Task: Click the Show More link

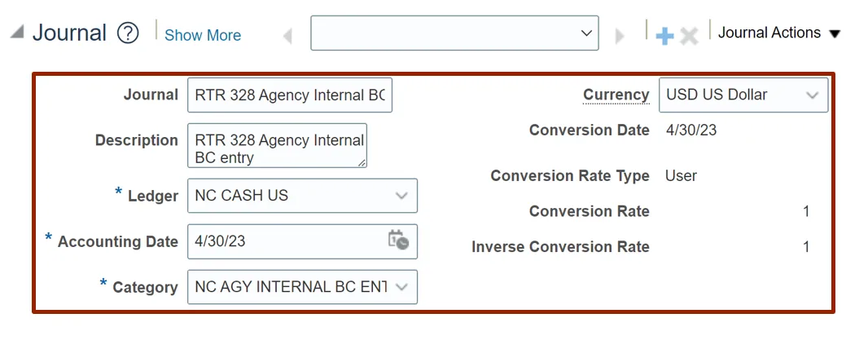Action: pos(203,35)
